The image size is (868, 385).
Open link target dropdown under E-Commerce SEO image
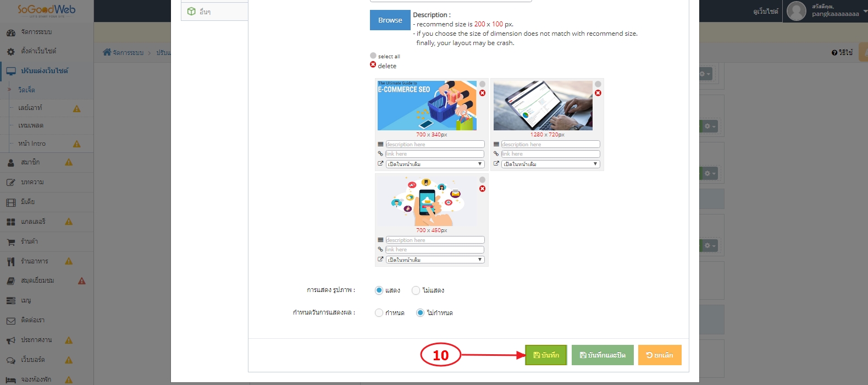[435, 164]
